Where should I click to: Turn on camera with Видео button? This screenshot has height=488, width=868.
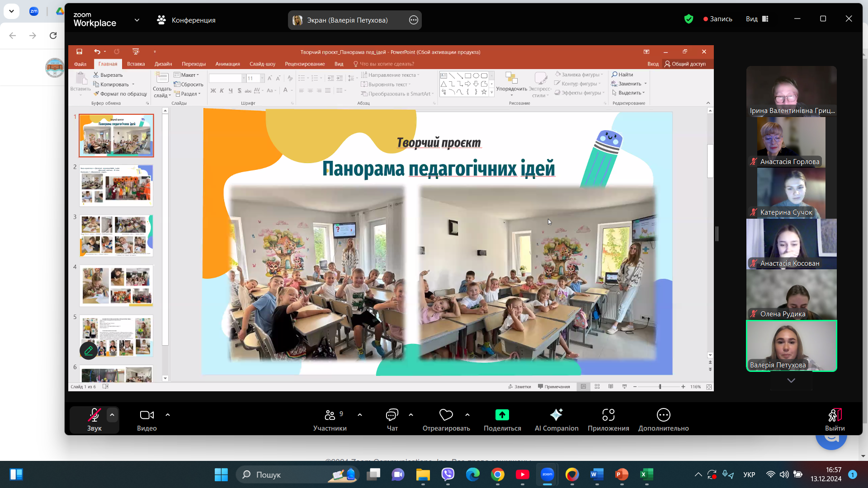[147, 419]
